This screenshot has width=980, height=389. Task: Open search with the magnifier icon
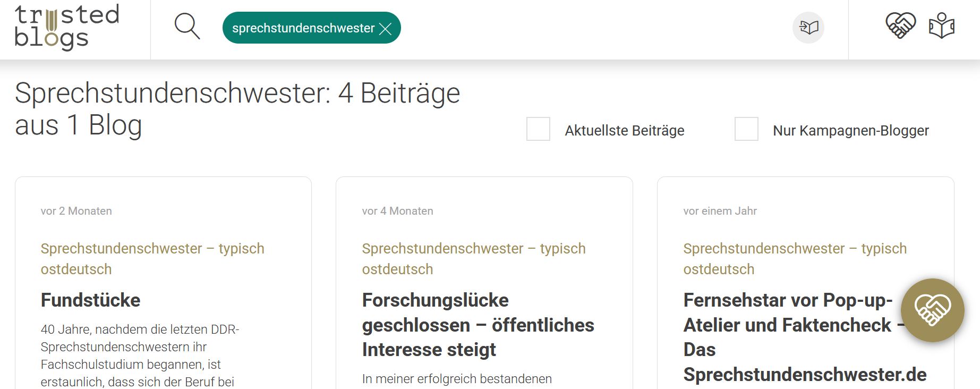[x=187, y=27]
